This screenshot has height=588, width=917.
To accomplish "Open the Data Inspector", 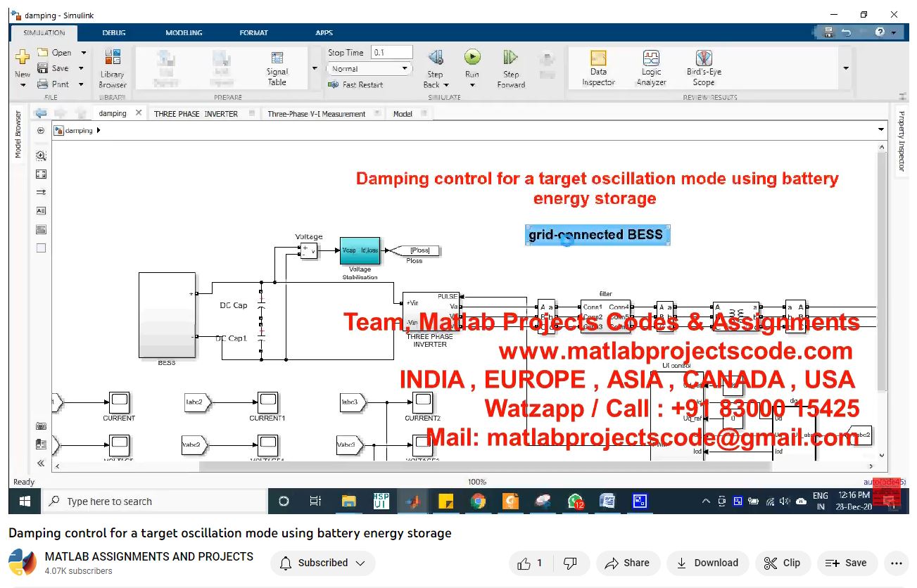I will 598,68.
